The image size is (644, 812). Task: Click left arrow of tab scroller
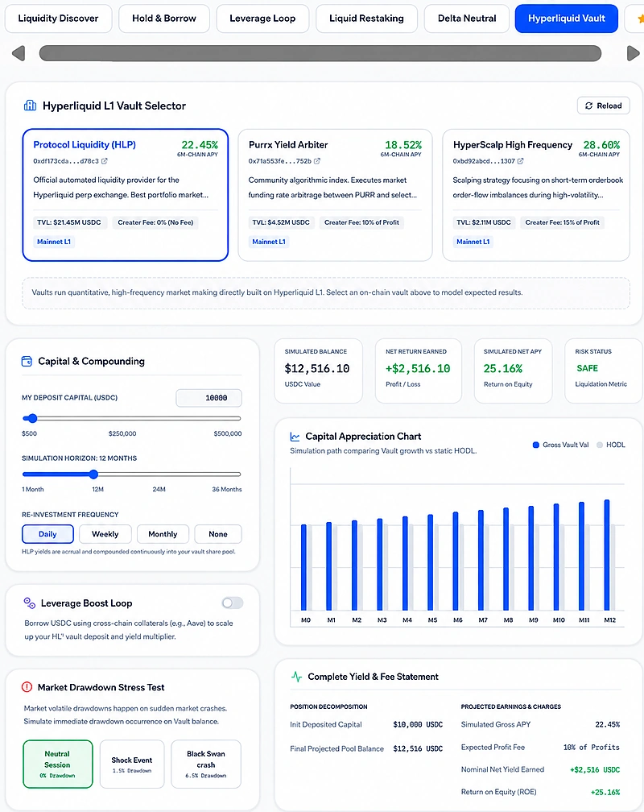pos(19,53)
